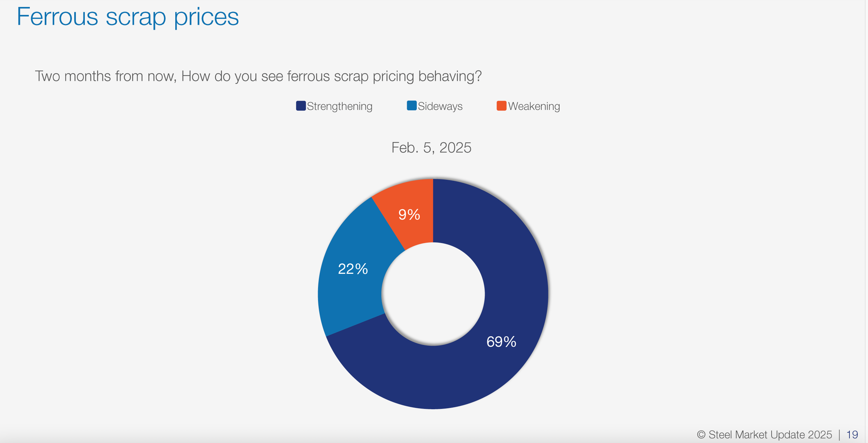Click the Strengthening legend label
This screenshot has height=443, width=868.
pos(339,106)
